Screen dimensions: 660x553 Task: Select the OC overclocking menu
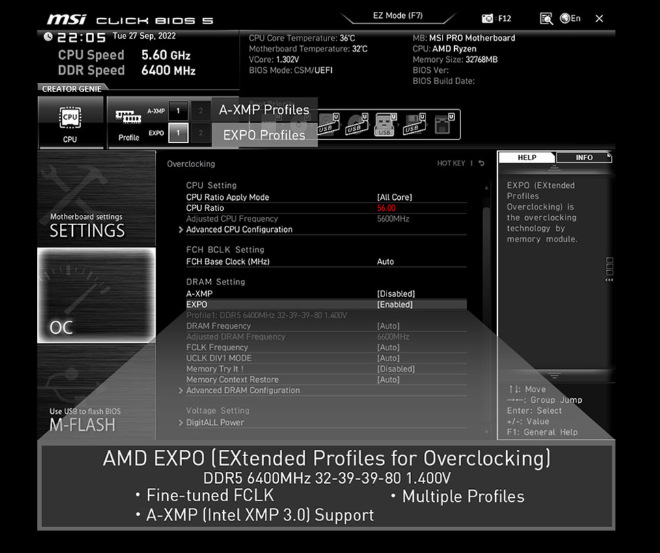pyautogui.click(x=96, y=295)
